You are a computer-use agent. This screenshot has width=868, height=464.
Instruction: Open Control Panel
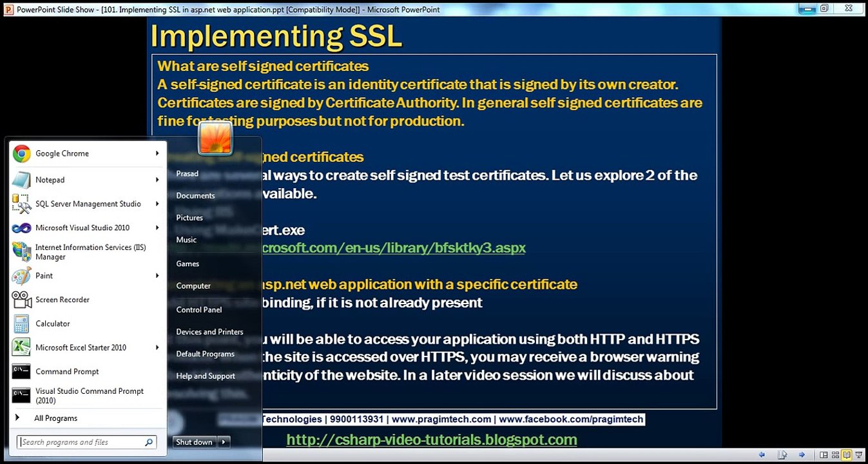[199, 310]
